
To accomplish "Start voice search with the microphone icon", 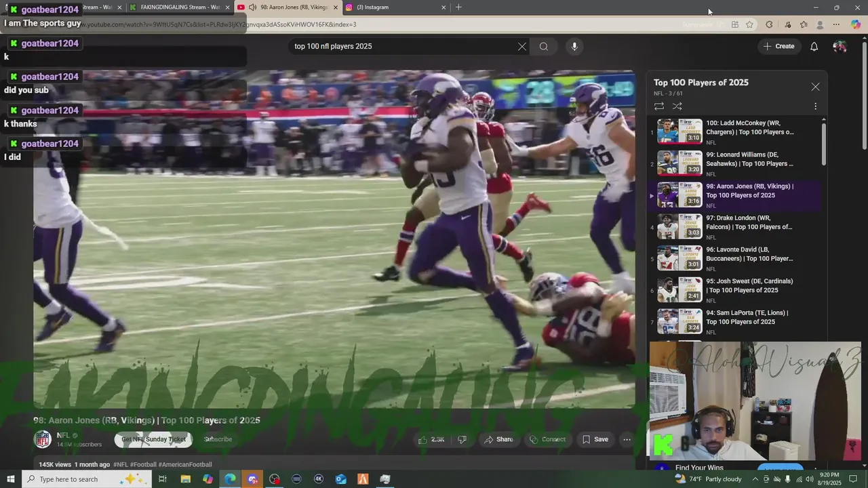I will tap(574, 46).
